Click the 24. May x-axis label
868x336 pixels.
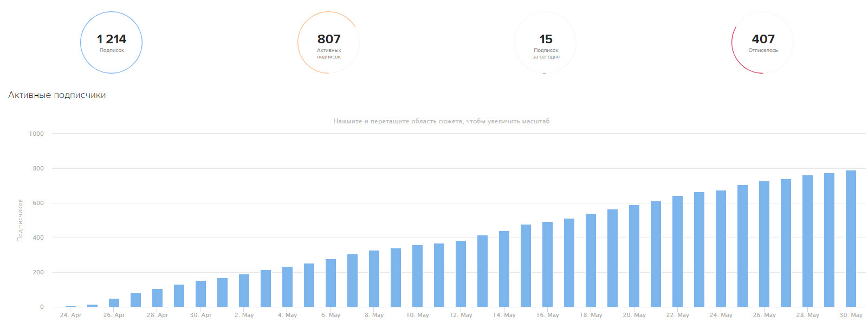tap(721, 315)
